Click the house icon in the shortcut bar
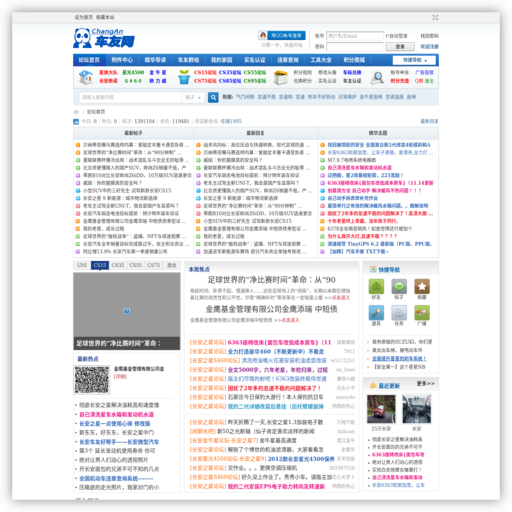Viewport: 512px width, 512px height. [86, 77]
